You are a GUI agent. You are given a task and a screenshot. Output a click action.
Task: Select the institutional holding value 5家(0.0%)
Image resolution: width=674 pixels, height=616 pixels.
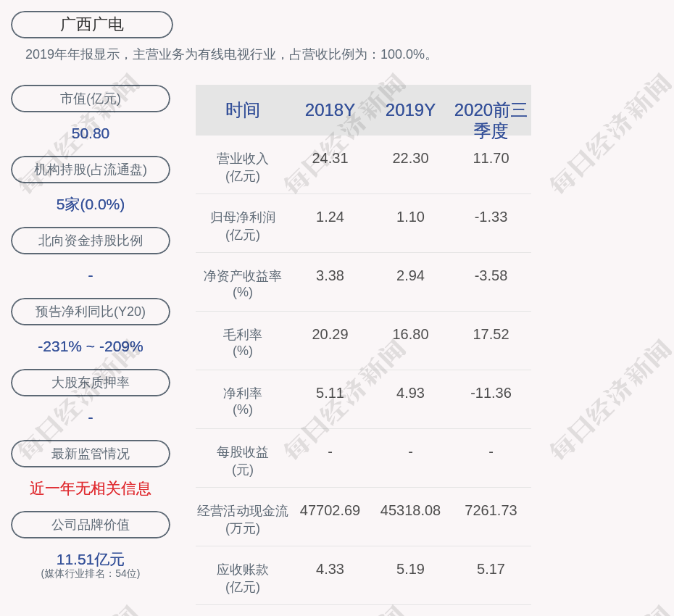pos(91,204)
